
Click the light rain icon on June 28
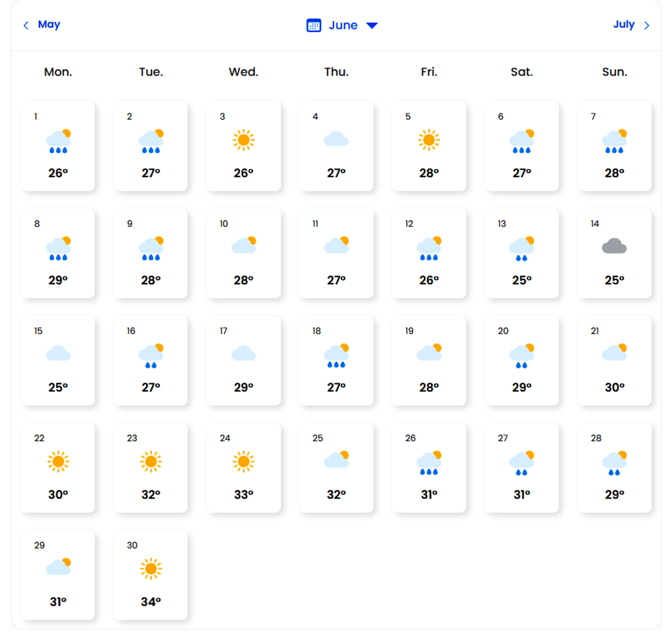[x=614, y=463]
